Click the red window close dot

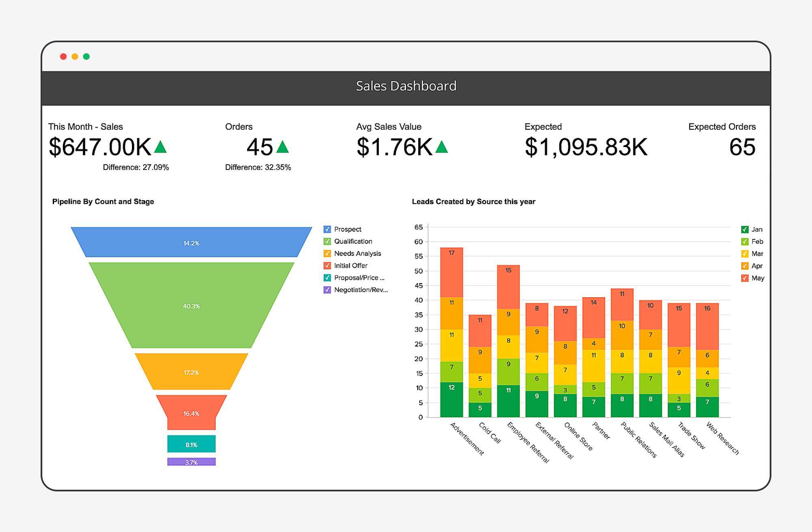point(63,56)
